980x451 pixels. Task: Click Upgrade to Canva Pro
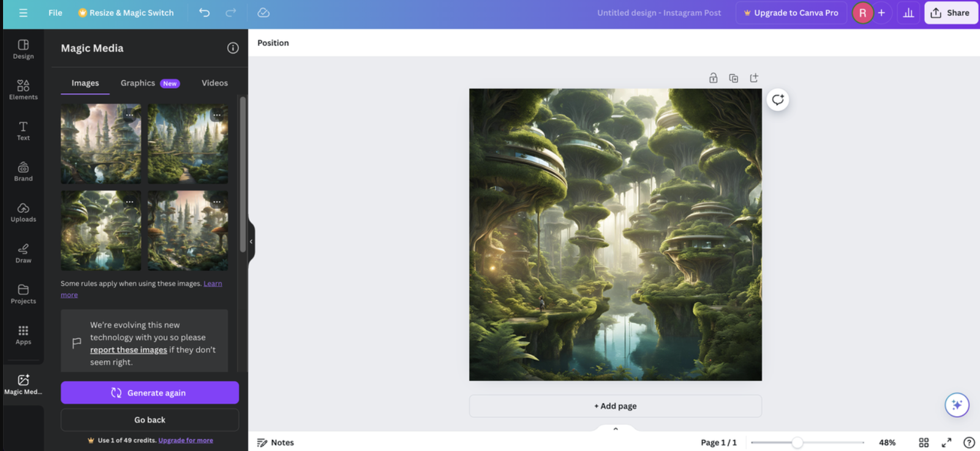click(x=791, y=13)
